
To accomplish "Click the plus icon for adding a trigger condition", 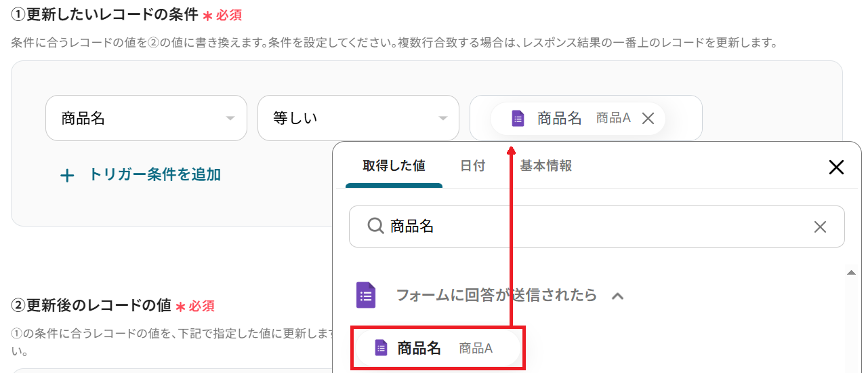I will pyautogui.click(x=67, y=176).
